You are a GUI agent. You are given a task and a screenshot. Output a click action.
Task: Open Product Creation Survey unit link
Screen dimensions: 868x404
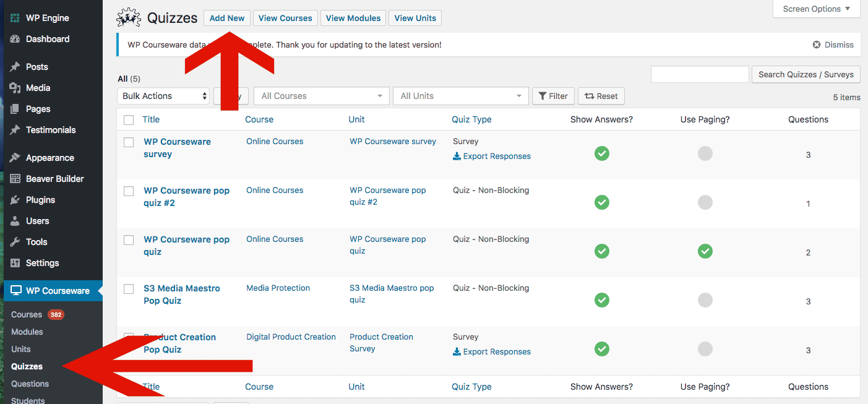tap(381, 343)
